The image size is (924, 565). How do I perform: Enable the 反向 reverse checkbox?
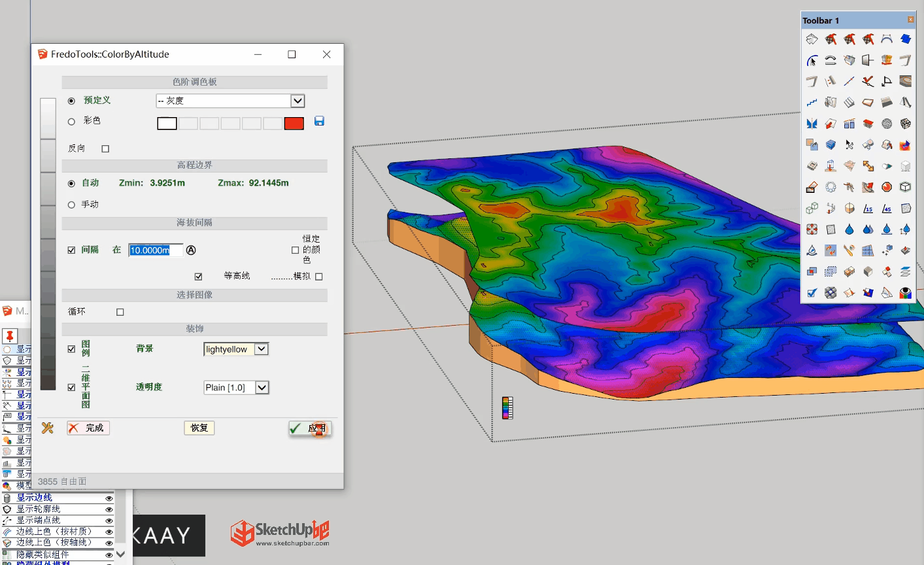[105, 149]
